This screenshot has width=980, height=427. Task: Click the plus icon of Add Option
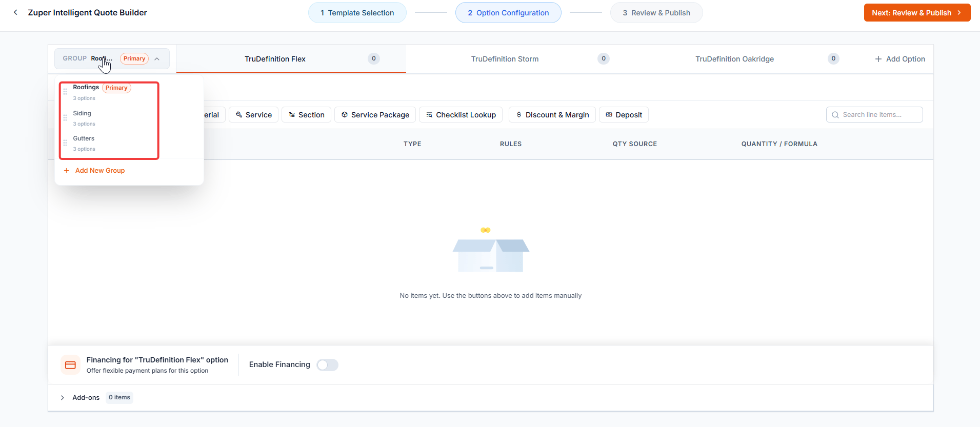(x=878, y=59)
